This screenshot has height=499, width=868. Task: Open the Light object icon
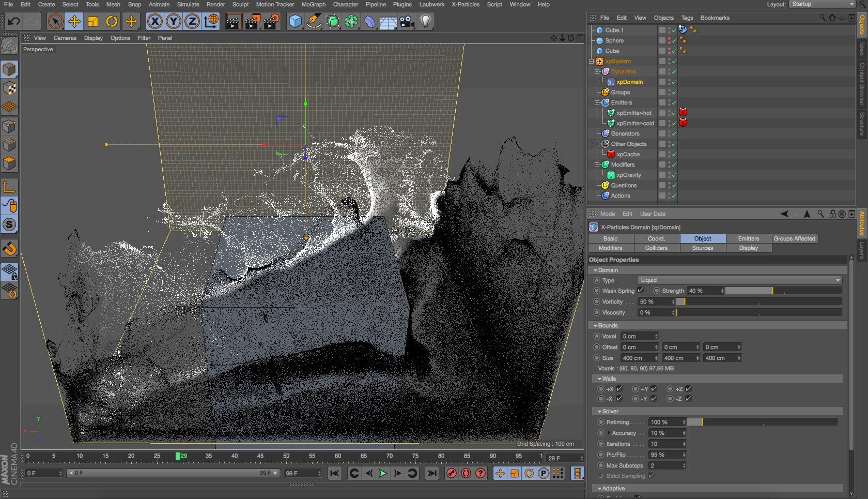click(x=426, y=22)
